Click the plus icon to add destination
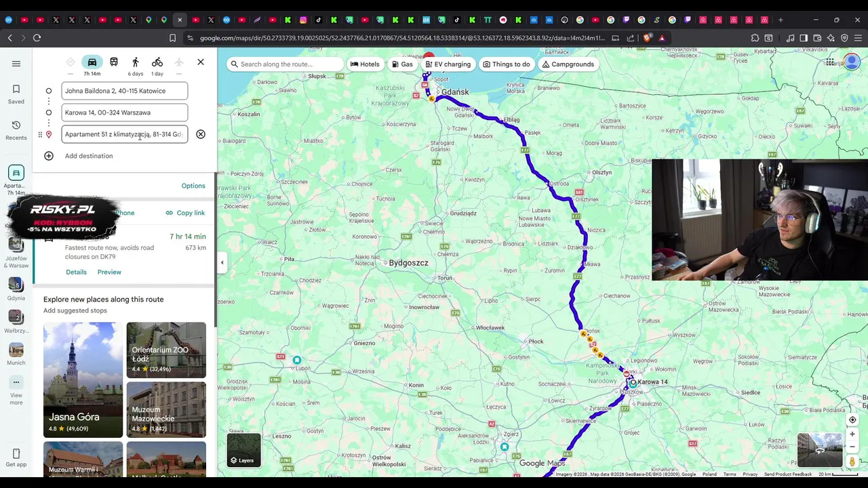The width and height of the screenshot is (868, 488). coord(49,156)
